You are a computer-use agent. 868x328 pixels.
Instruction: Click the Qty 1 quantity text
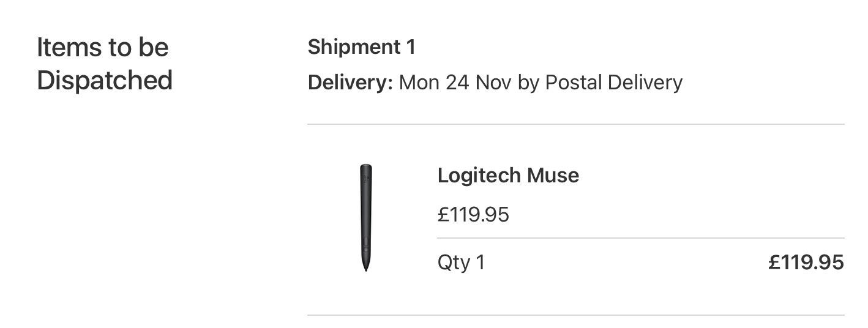click(x=460, y=263)
